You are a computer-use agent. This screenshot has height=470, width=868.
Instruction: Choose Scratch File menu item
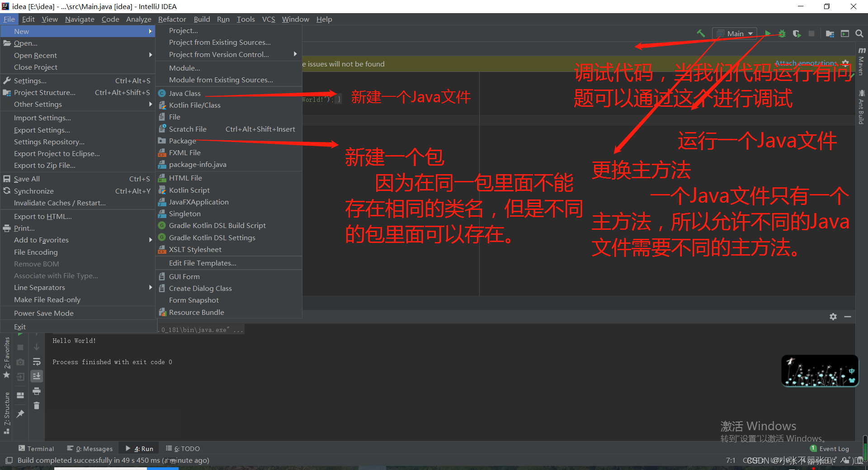[x=229, y=129]
